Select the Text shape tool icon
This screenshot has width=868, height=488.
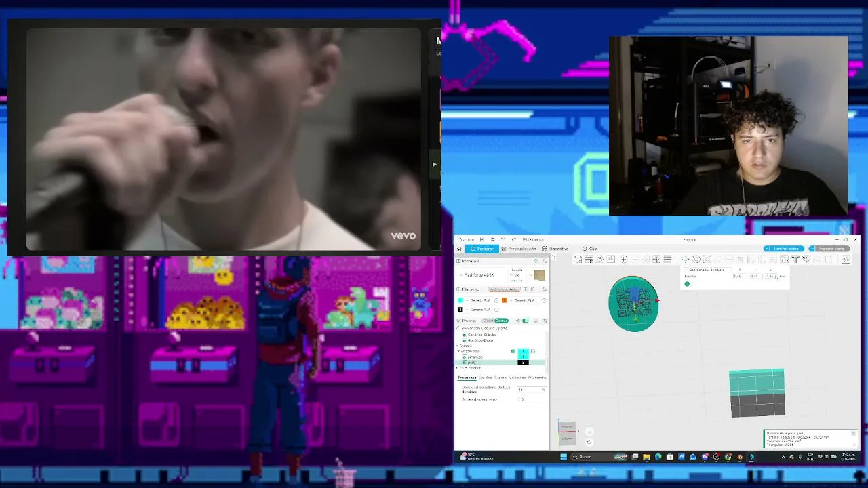795,259
